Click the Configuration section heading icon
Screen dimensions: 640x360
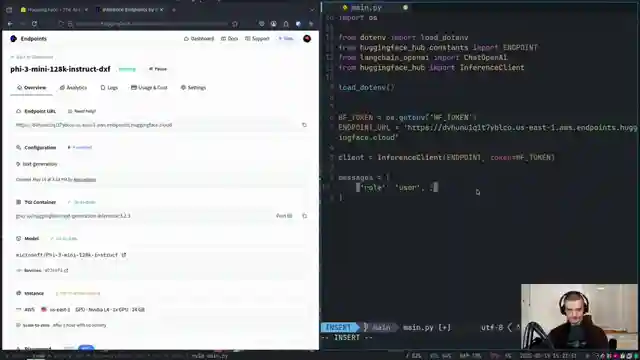click(18, 147)
